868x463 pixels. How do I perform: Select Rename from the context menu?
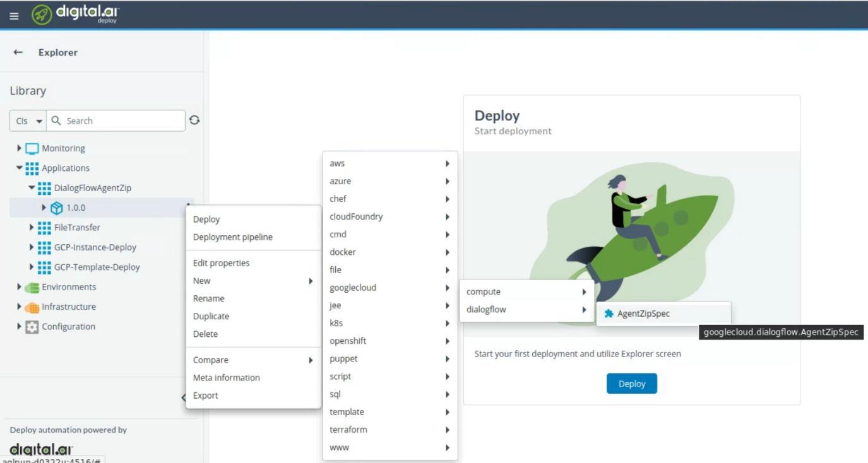[x=253, y=298]
